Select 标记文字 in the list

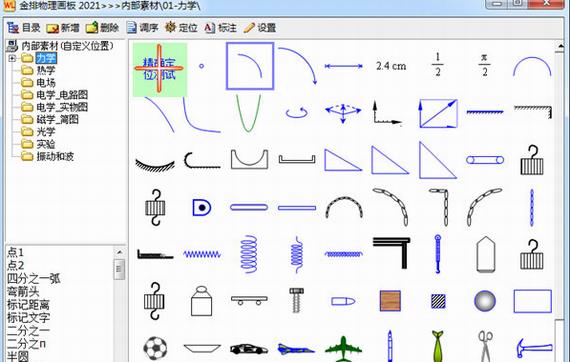click(x=28, y=318)
